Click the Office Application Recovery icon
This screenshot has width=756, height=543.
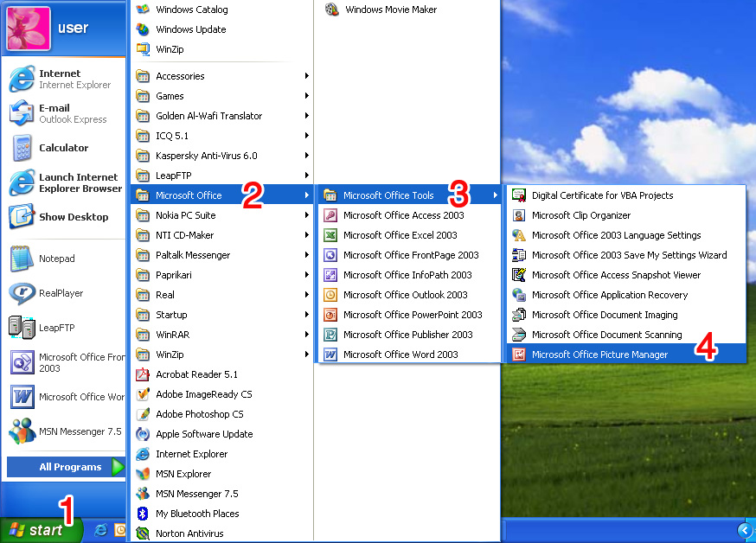(519, 295)
